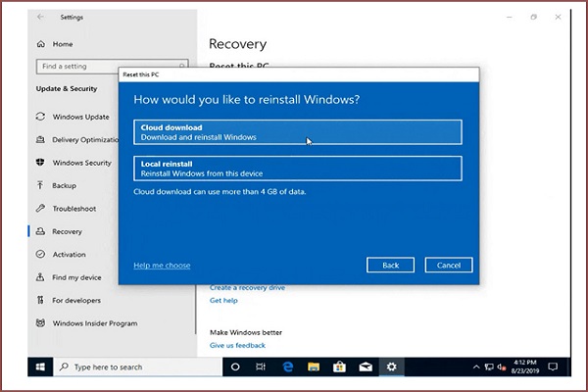
Task: Open the Mail app from the taskbar
Action: point(366,367)
